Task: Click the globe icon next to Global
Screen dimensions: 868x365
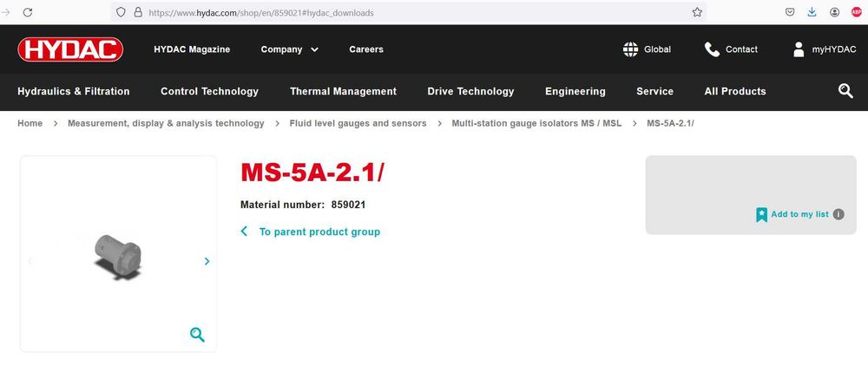Action: [x=630, y=49]
